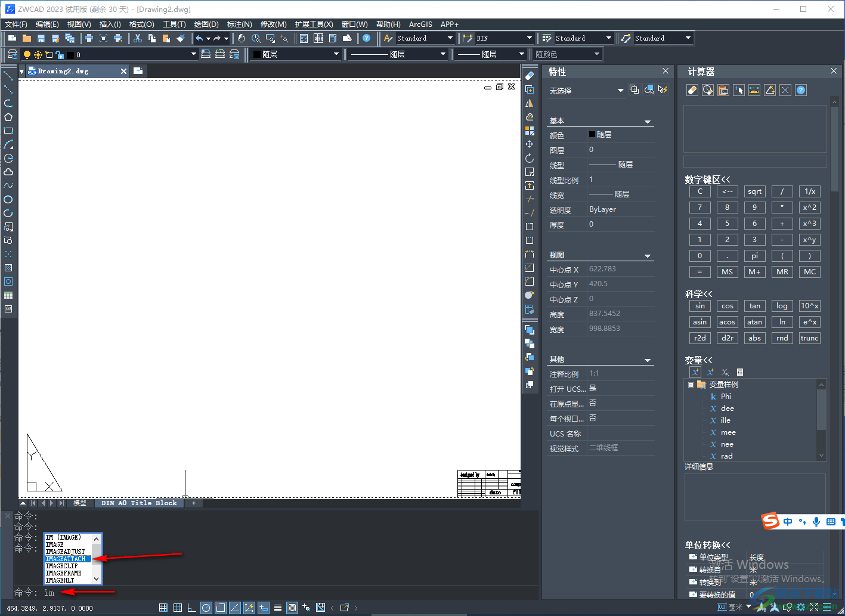Viewport: 845px width, 616px height.
Task: Click the Pan hand tool
Action: (x=241, y=38)
